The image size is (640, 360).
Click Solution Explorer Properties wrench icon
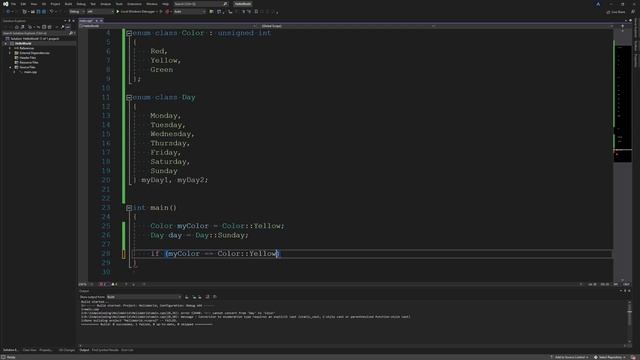coord(62,27)
